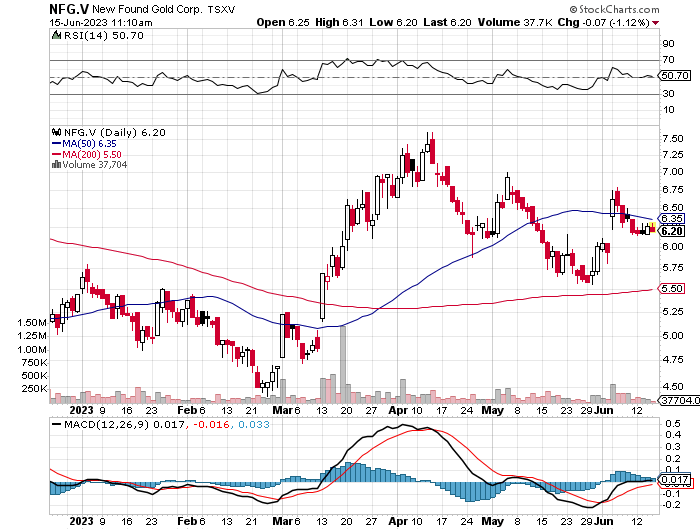700x530 pixels.
Task: Click the 0.017 MACD value tag on right axis
Action: tap(676, 480)
